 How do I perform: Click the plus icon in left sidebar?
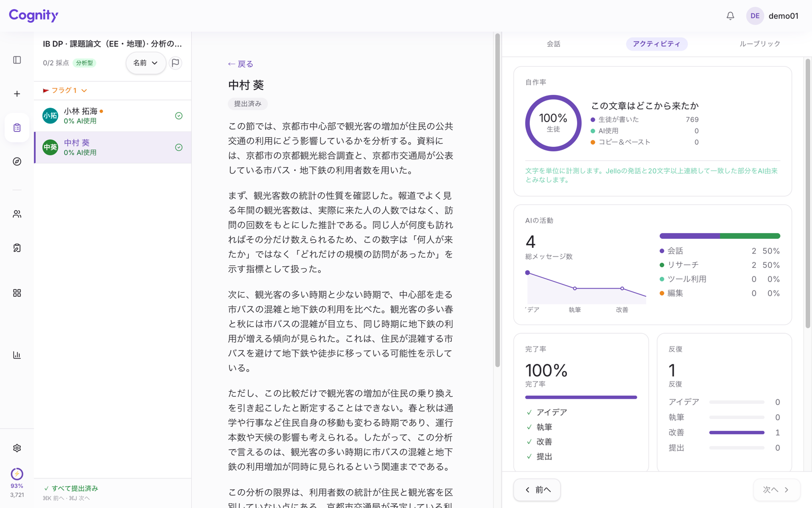pyautogui.click(x=17, y=94)
